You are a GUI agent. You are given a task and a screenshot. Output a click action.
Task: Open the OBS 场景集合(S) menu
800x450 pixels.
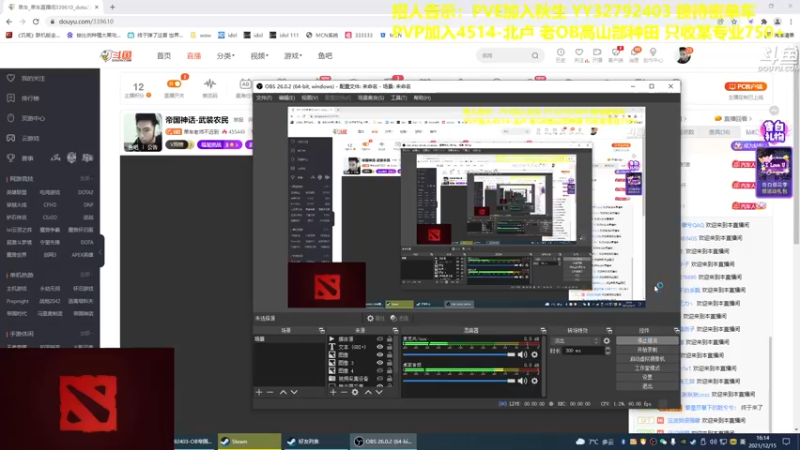(370, 98)
